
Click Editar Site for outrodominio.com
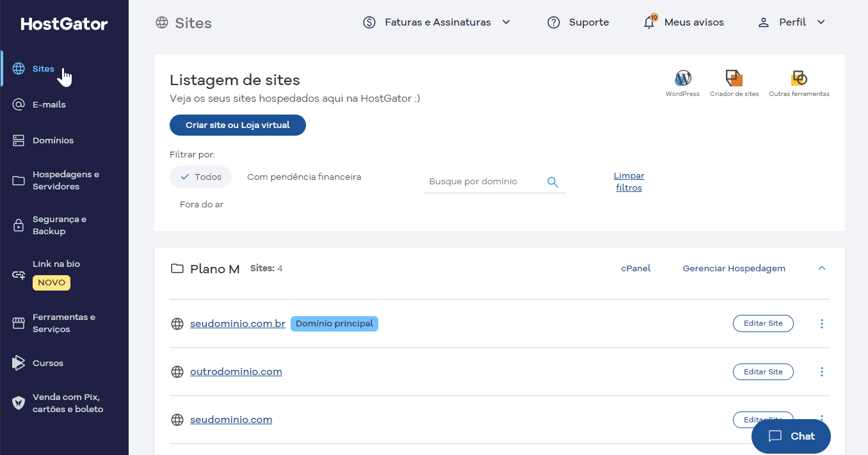point(763,372)
